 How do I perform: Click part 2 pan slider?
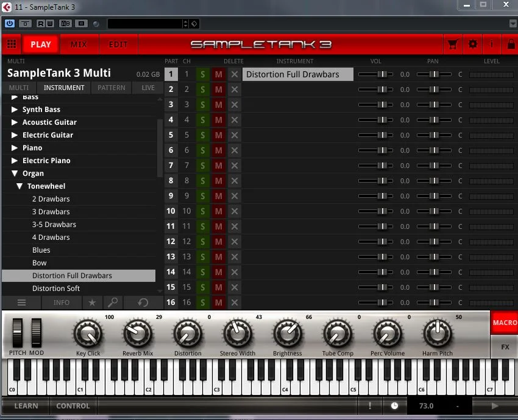[434, 89]
